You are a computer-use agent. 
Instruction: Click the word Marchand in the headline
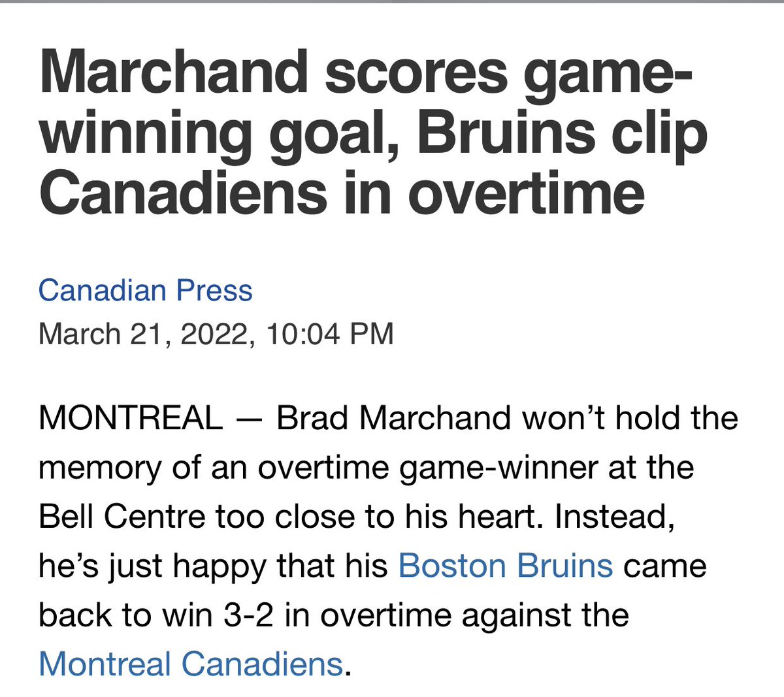[174, 73]
